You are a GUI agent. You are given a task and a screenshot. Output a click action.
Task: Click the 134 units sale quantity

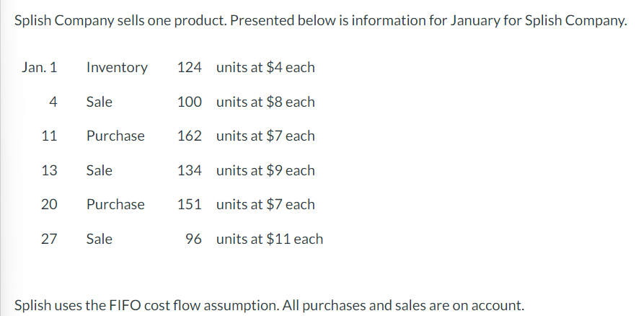click(189, 170)
